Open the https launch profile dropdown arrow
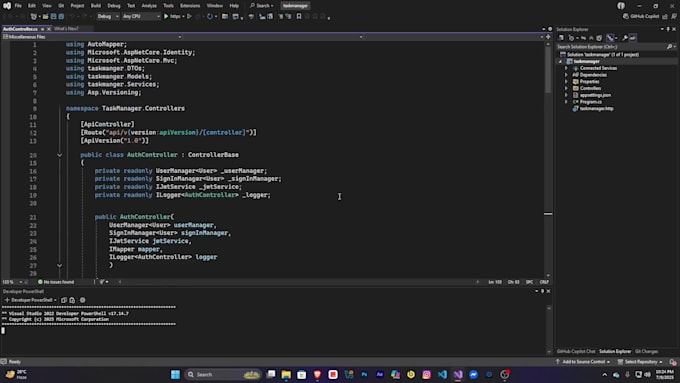 183,16
